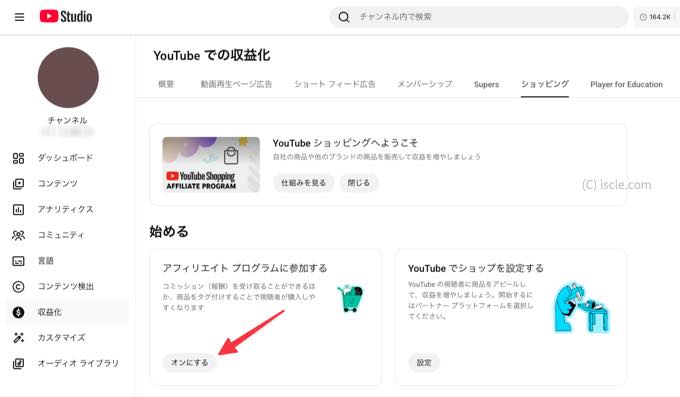Switch to the 概要 tab
Viewport: 680px width, 397px height.
[166, 84]
